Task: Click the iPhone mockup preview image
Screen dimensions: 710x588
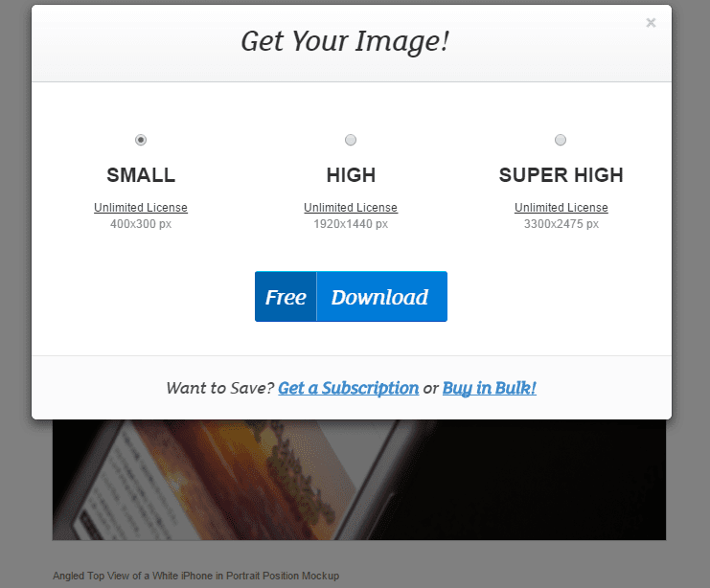Action: tap(359, 480)
